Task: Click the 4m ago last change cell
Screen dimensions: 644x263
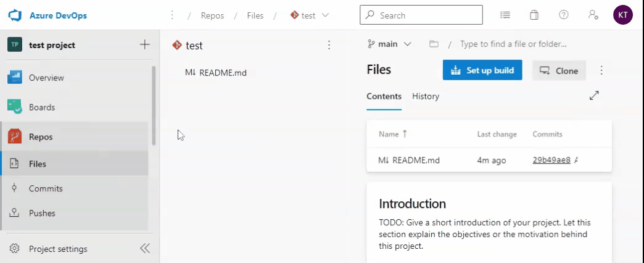Action: tap(492, 161)
